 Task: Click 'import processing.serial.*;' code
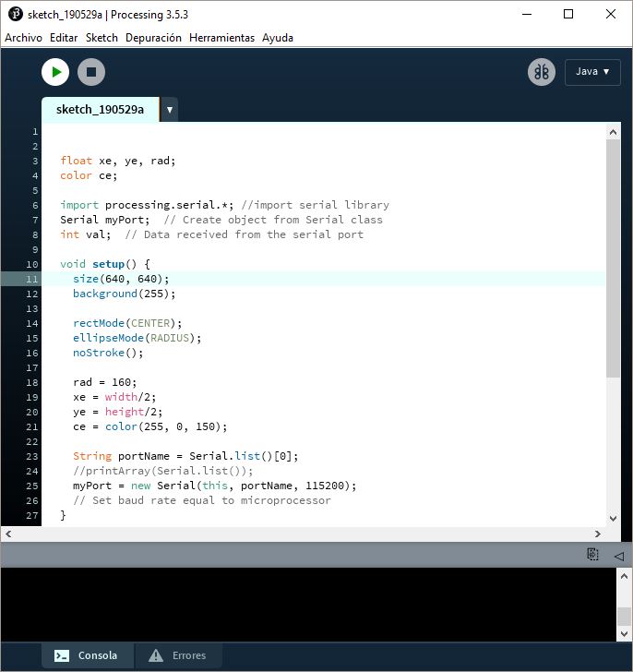(x=147, y=205)
